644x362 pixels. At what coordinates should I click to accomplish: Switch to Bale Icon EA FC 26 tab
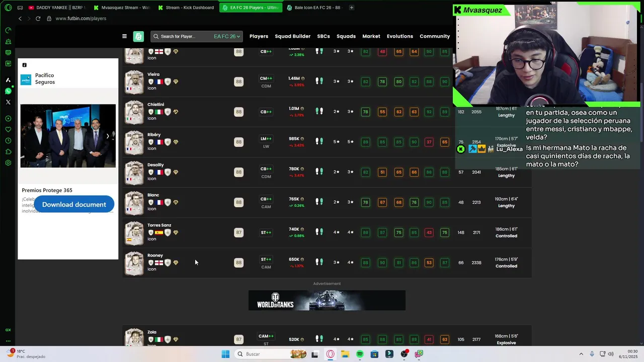(x=314, y=8)
